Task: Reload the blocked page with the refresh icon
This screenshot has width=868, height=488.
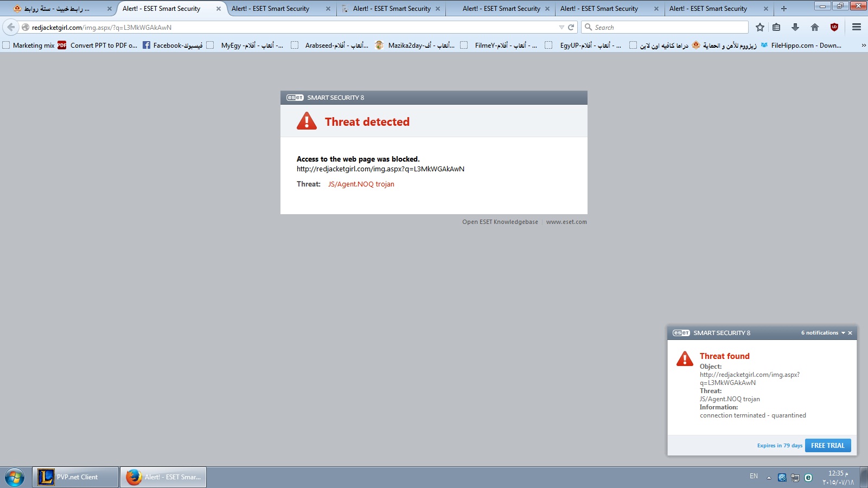Action: pos(571,27)
